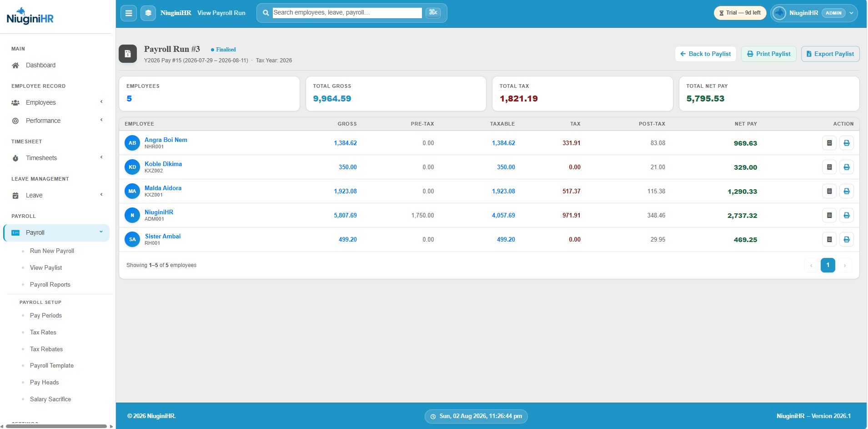Expand the Employees submenu chevron
This screenshot has height=429, width=868.
point(101,102)
